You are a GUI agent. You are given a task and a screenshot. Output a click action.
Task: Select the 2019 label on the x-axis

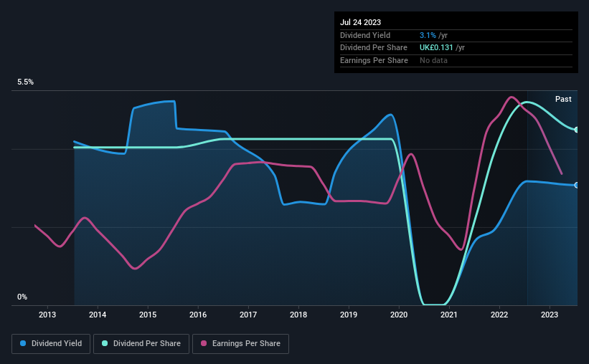(x=349, y=315)
